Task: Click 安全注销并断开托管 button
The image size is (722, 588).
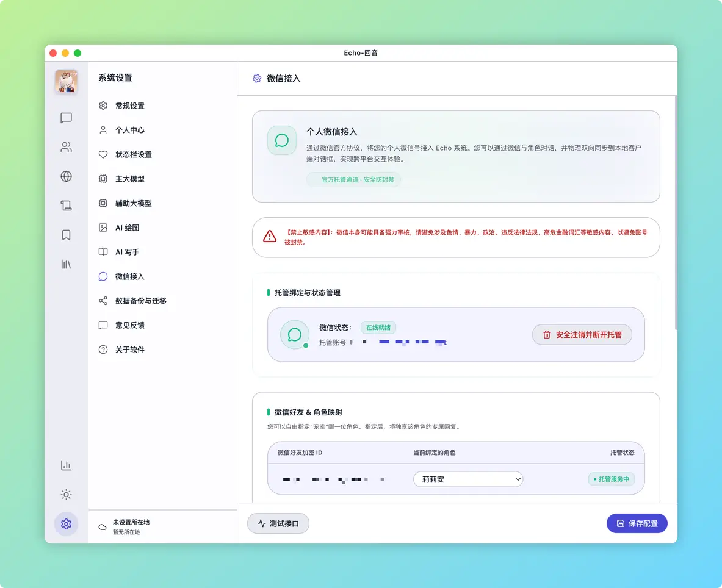Action: (x=582, y=335)
